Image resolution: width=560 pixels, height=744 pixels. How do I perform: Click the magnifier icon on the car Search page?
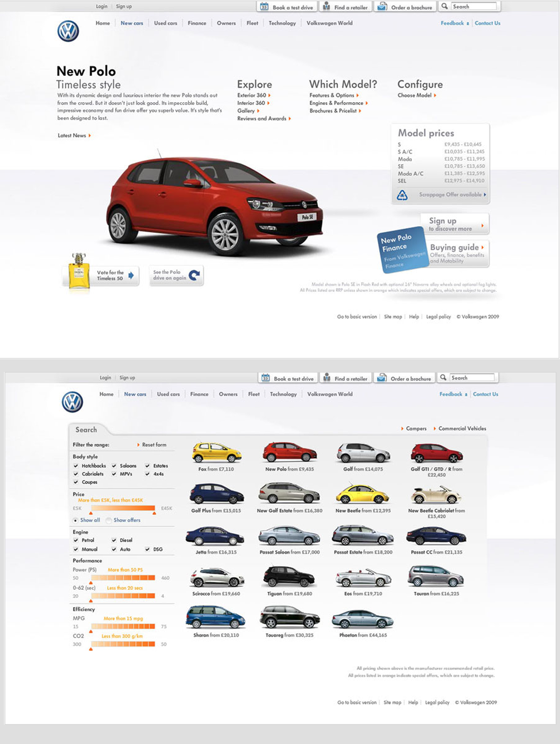pos(443,377)
